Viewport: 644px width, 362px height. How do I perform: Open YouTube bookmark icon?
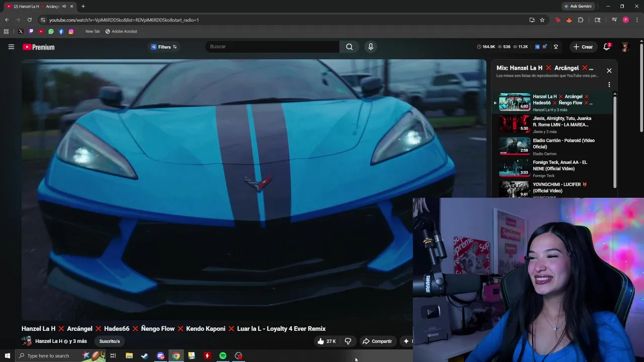[x=41, y=32]
